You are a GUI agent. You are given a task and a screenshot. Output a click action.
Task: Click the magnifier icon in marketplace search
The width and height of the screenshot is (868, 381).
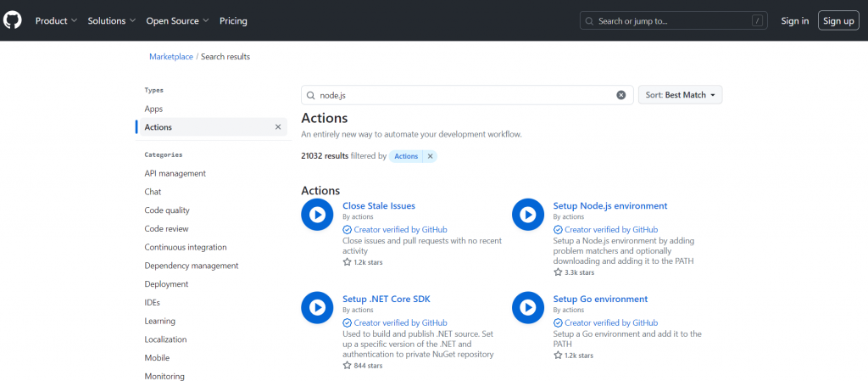[310, 95]
